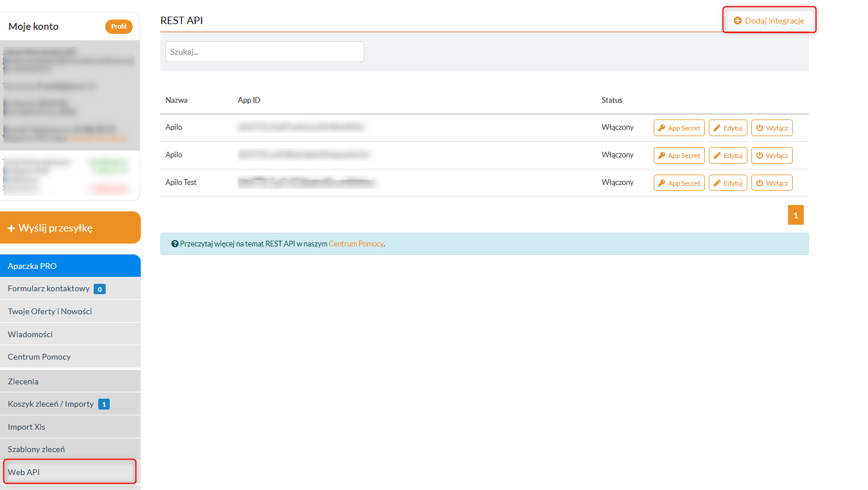This screenshot has height=490, width=868.
Task: Click the question mark help icon
Action: (x=175, y=244)
